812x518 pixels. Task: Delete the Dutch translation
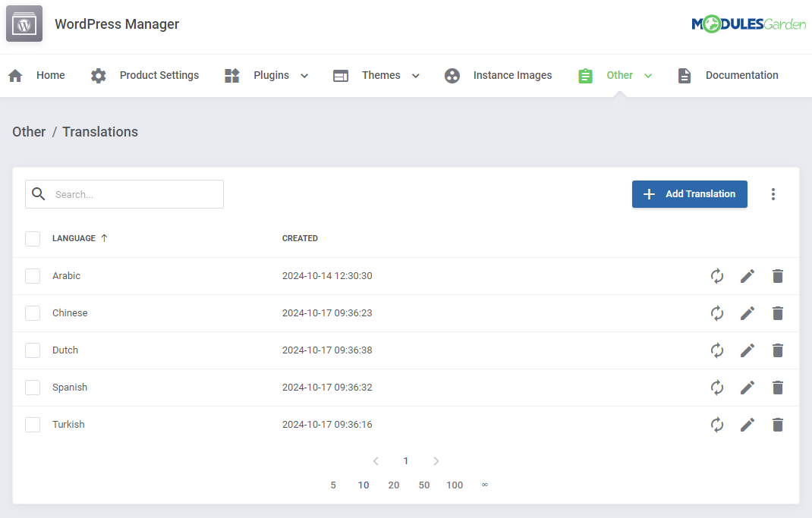(x=778, y=350)
